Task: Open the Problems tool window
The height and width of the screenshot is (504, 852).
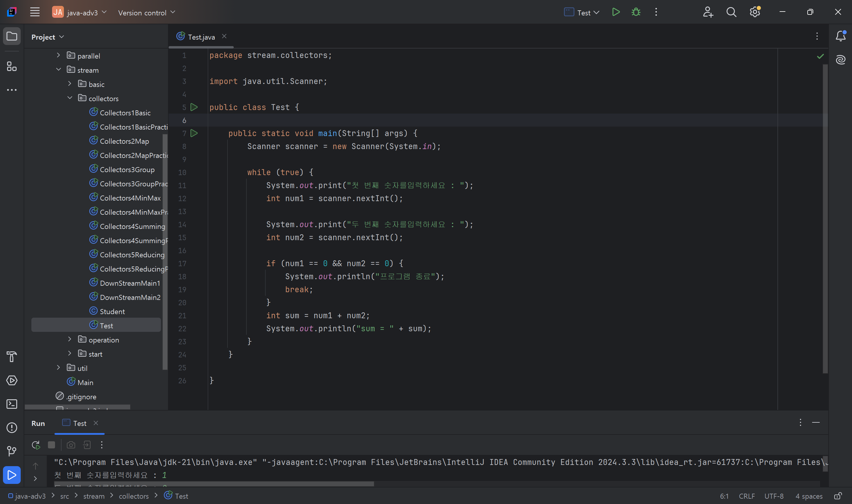Action: [x=12, y=428]
